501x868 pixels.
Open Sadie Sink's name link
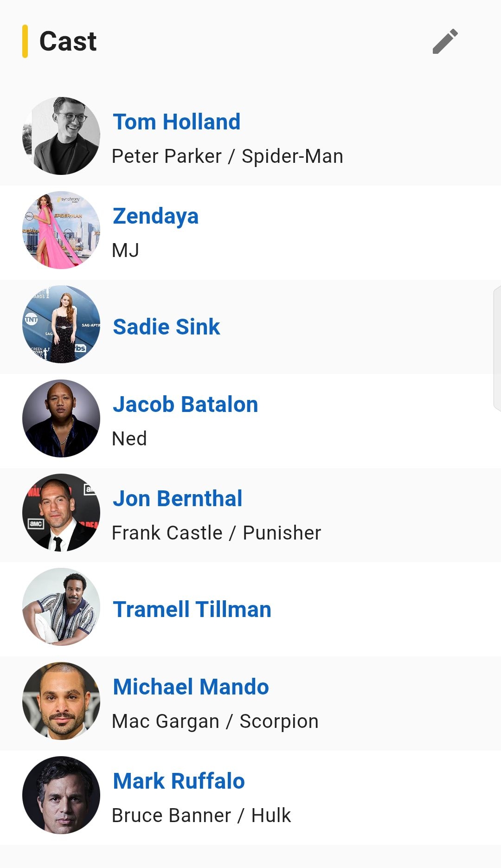click(x=166, y=327)
